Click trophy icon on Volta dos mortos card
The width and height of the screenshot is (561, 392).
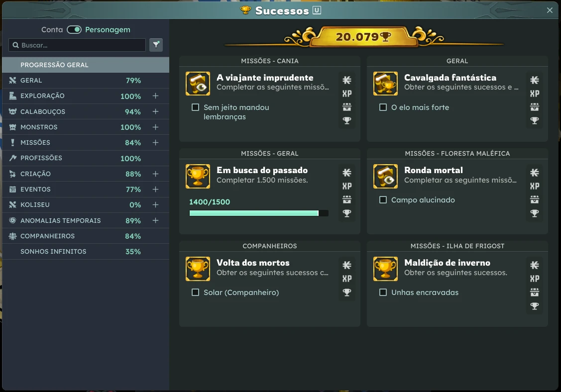(347, 293)
